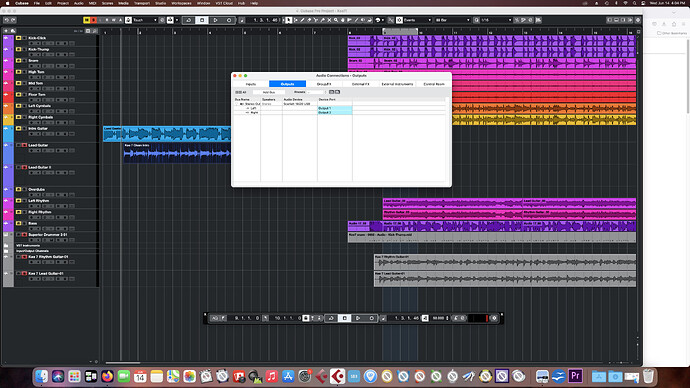Click the Undo history arrow icon
This screenshot has width=690, height=388.
point(7,20)
